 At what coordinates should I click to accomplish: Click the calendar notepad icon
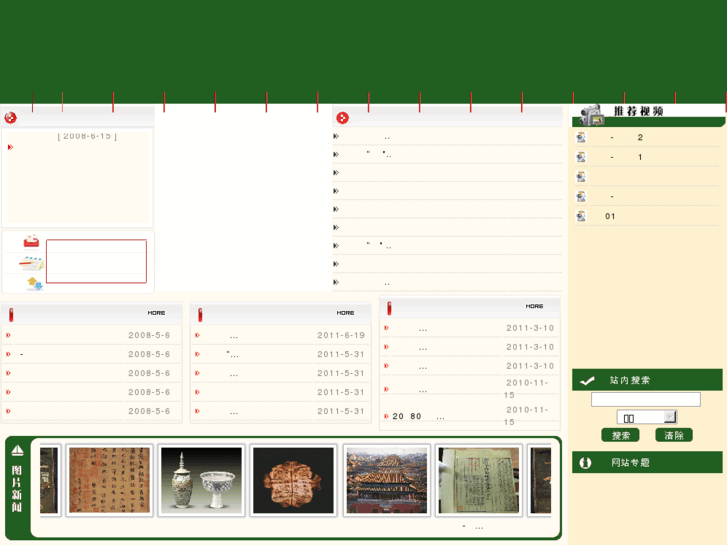tap(32, 263)
